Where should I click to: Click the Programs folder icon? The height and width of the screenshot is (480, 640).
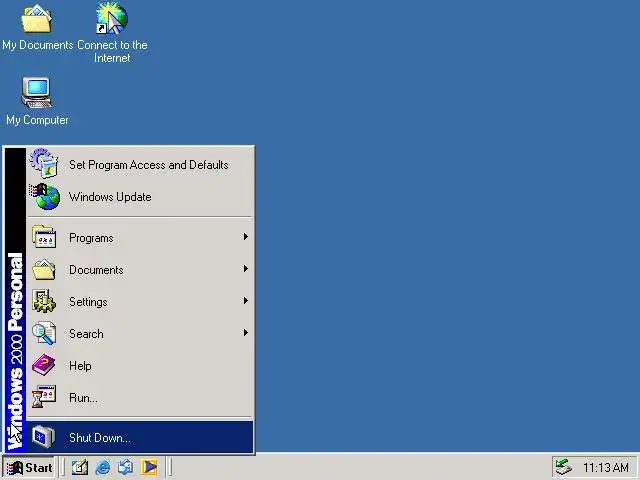click(x=44, y=237)
